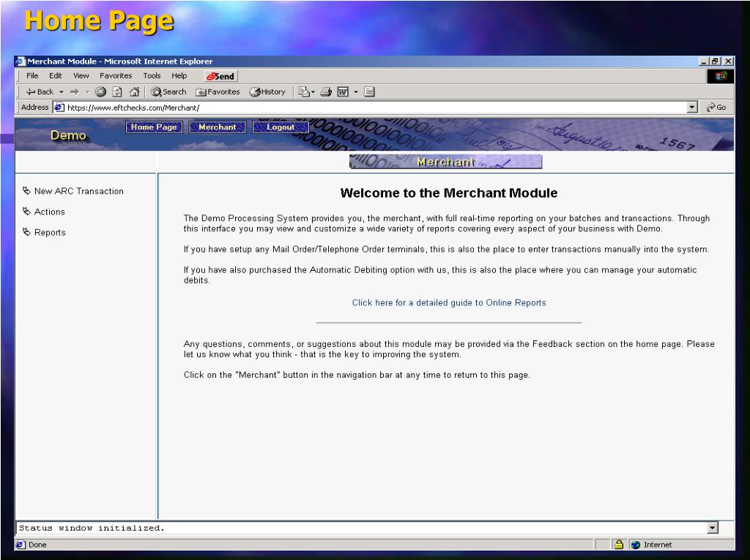Click the red Send button

220,76
